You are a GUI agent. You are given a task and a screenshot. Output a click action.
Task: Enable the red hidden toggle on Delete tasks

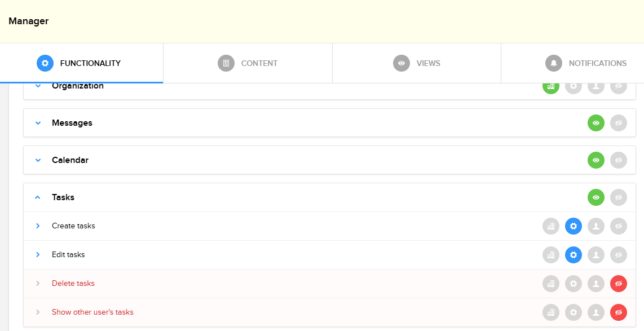tap(619, 284)
